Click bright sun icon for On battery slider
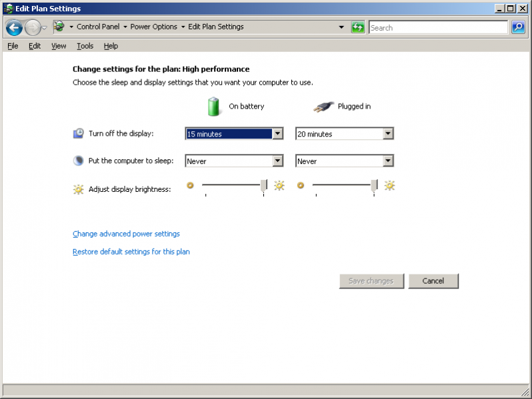 (279, 185)
